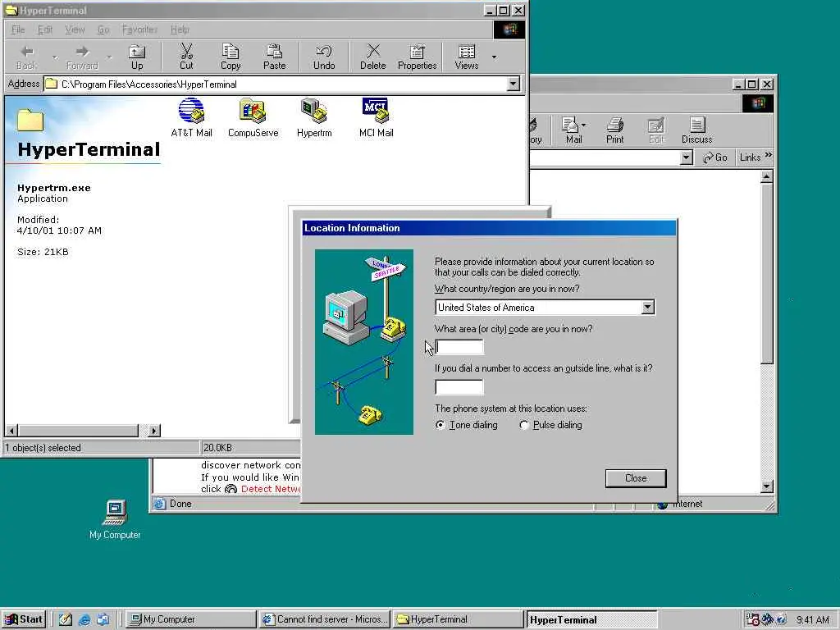Open the File menu
This screenshot has height=630, width=840.
pos(18,30)
